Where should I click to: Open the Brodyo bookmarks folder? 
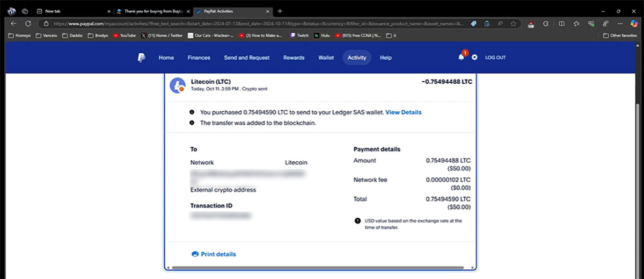coord(98,35)
